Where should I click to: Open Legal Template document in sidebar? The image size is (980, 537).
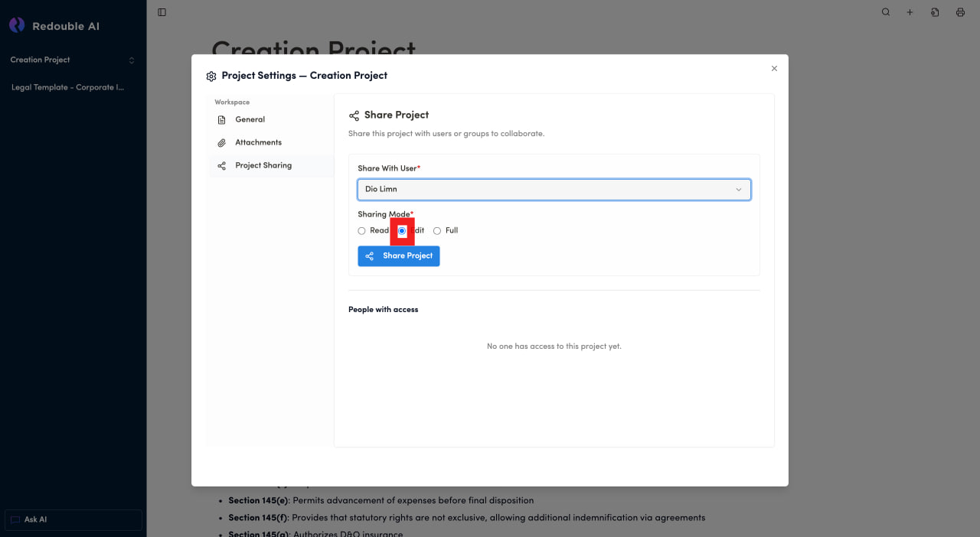point(67,87)
